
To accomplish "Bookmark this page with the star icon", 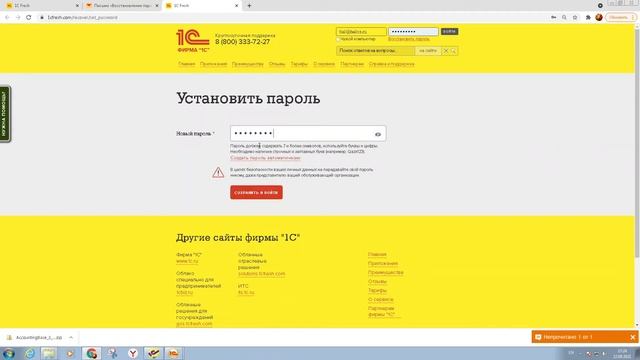I will click(575, 18).
